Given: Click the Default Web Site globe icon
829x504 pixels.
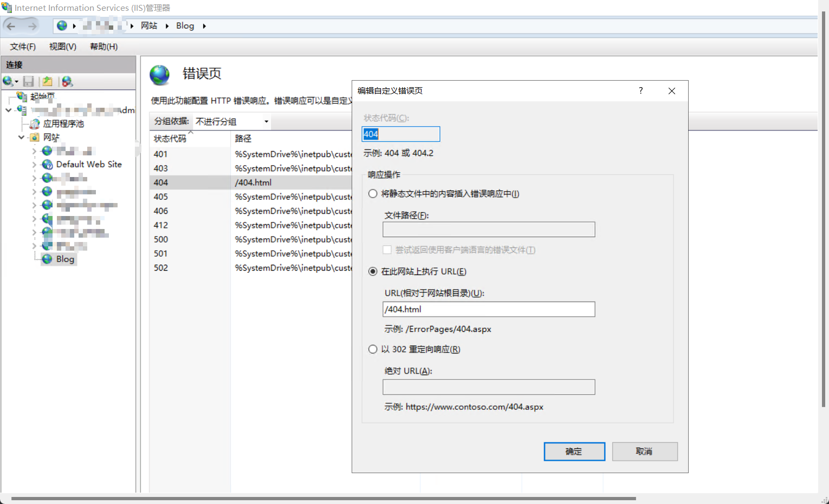Looking at the screenshot, I should point(48,165).
